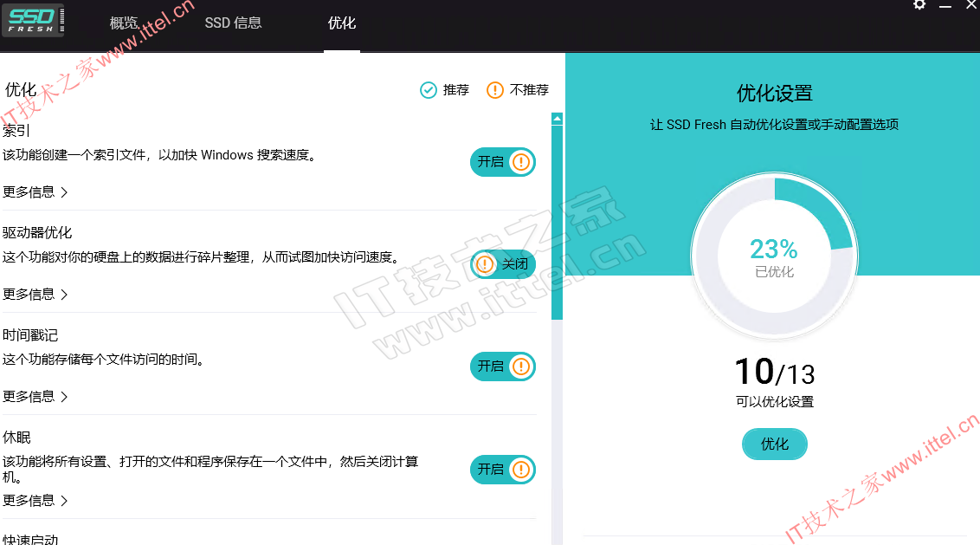Expand 更多信息 under 驱动器优化
The width and height of the screenshot is (980, 545).
(35, 294)
